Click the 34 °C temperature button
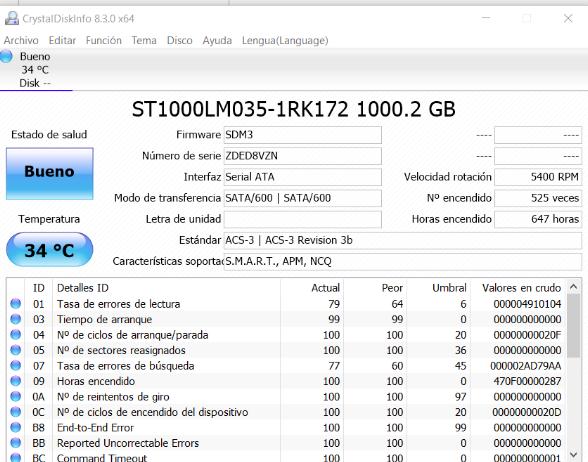 50,250
